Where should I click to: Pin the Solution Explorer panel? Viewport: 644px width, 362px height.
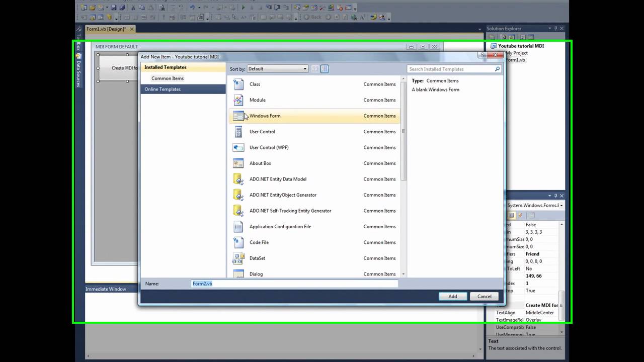[555, 29]
